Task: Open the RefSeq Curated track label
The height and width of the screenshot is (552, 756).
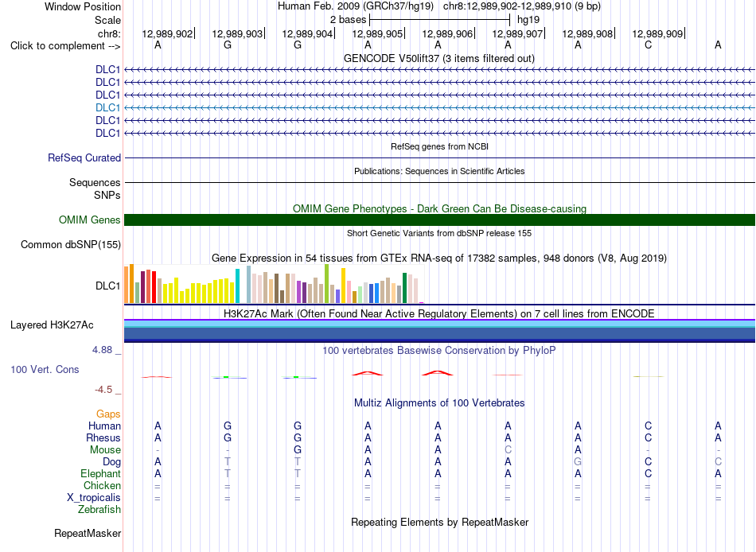Action: click(84, 157)
